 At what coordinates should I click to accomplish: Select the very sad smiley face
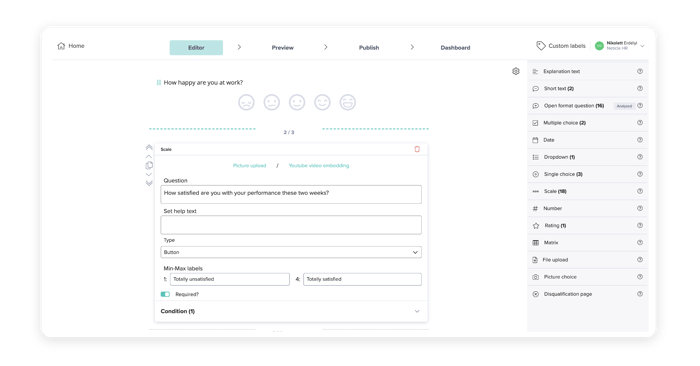click(x=246, y=102)
